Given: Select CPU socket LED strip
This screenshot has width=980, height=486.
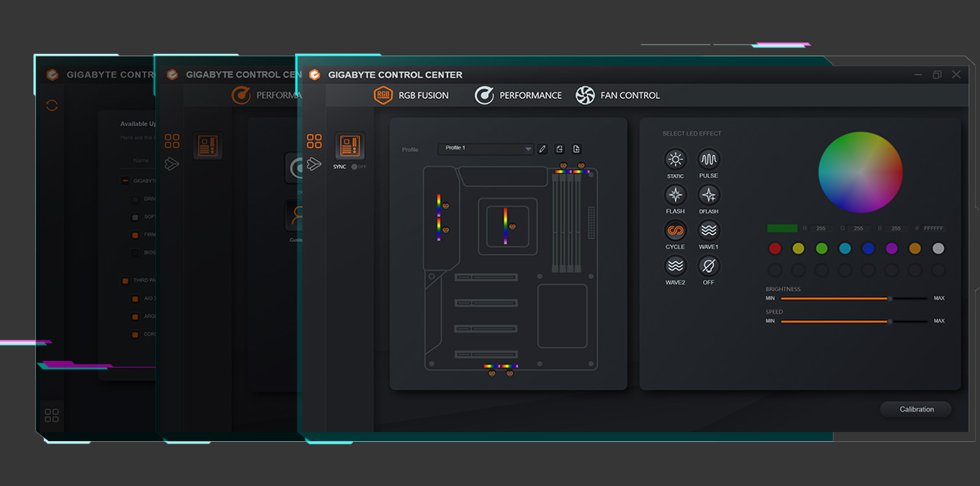Looking at the screenshot, I should (x=506, y=226).
